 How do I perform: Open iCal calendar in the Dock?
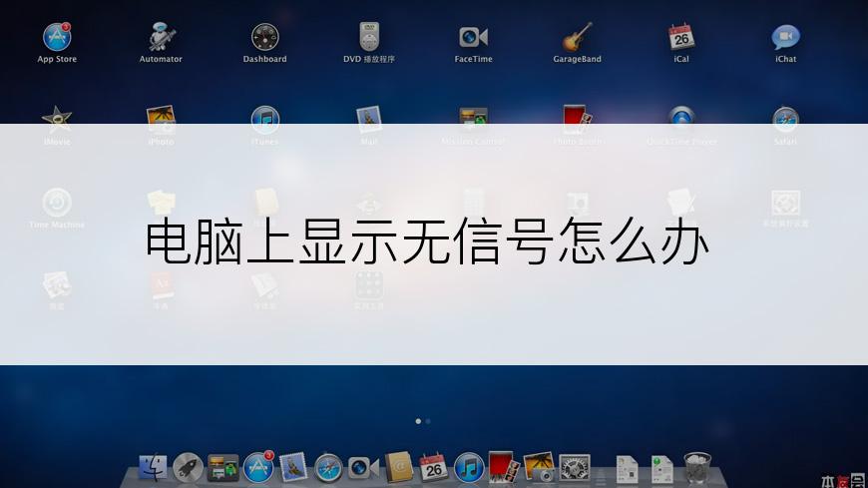click(x=433, y=467)
